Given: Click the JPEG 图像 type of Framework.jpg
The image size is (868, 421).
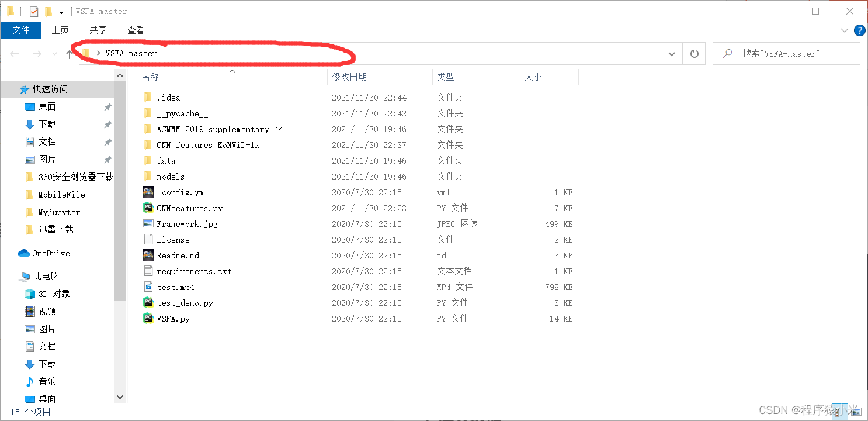Looking at the screenshot, I should click(x=457, y=224).
